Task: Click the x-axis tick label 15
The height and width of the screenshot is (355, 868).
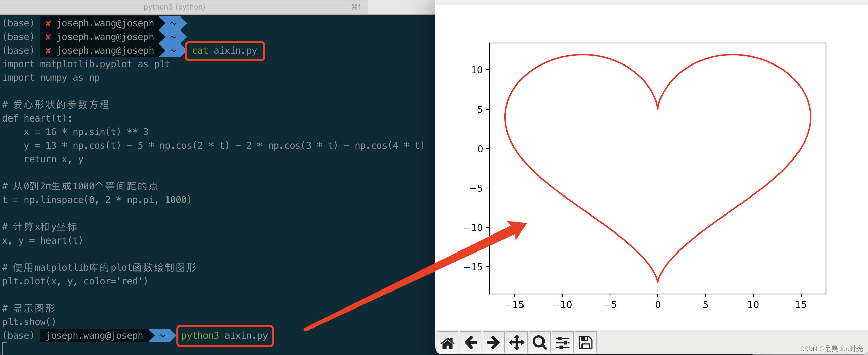Action: 801,305
